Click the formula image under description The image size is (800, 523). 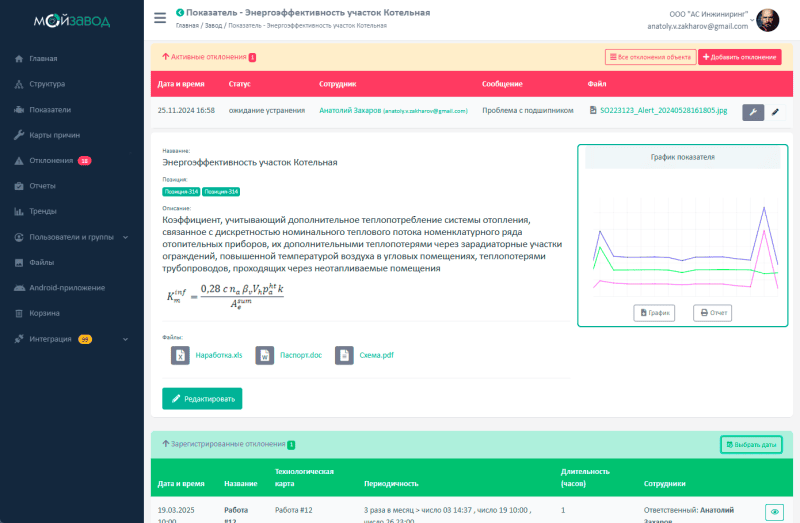point(225,296)
